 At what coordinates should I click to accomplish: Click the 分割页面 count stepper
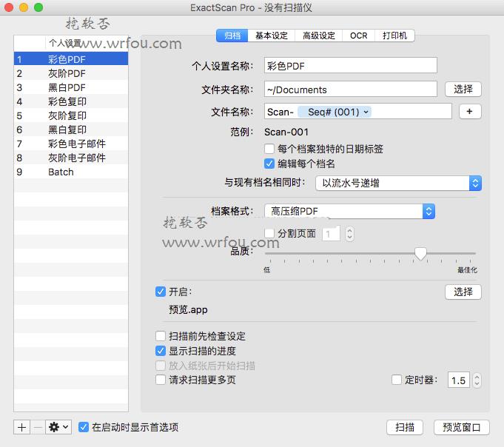coord(350,234)
